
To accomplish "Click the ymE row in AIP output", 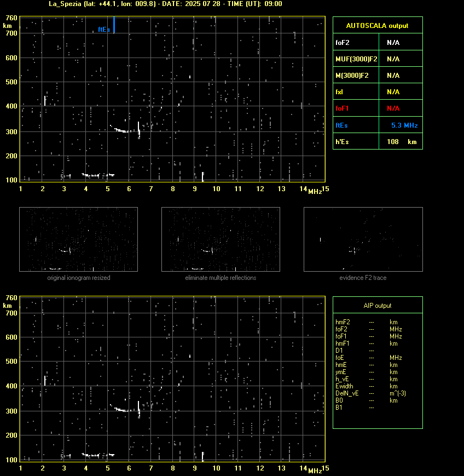I will 367,372.
